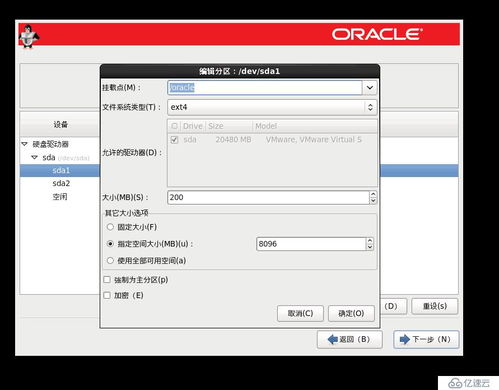Screen dimensions: 499x390
Task: Click the blue next arrow icon
Action: [405, 340]
